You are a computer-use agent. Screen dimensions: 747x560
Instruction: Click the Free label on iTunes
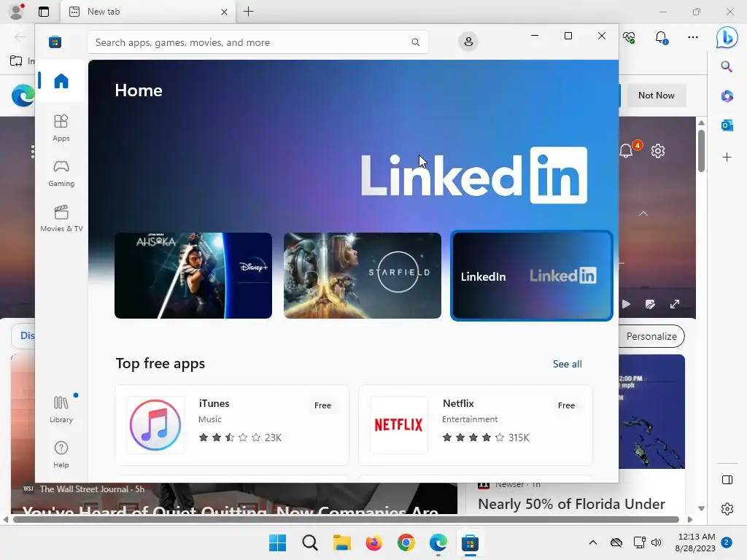[x=322, y=405]
